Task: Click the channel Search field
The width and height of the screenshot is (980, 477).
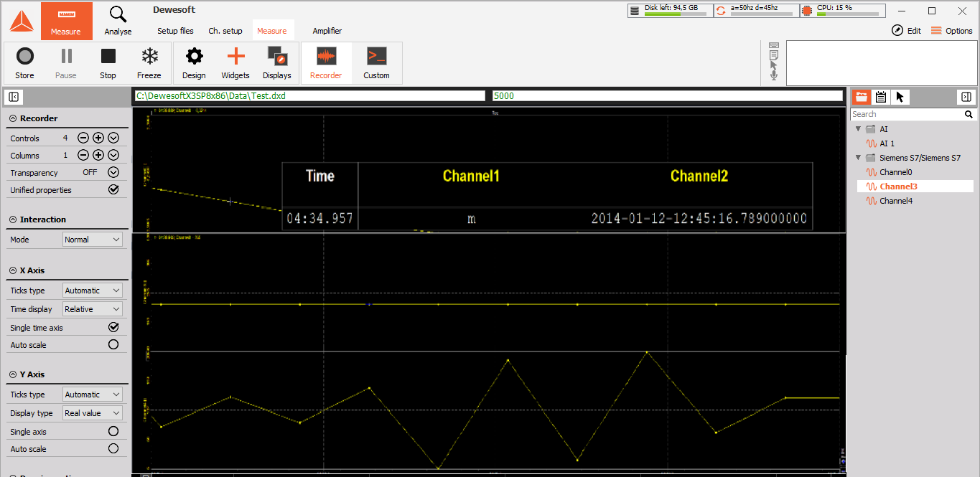Action: (x=907, y=114)
